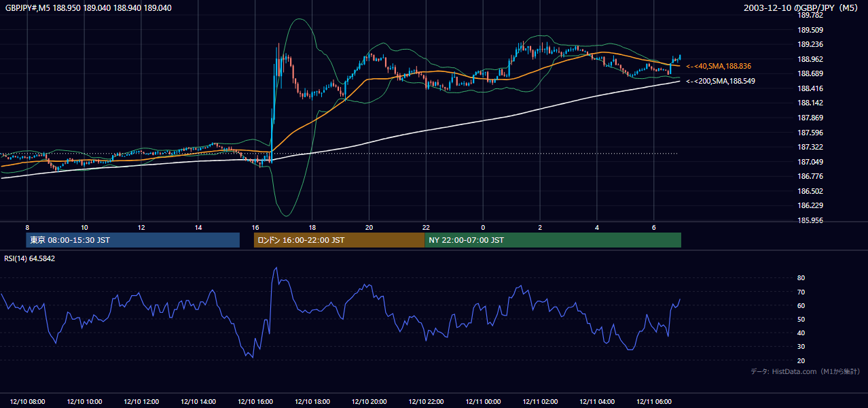The width and height of the screenshot is (868, 408).
Task: Click hour tick 10 under price chart
Action: pyautogui.click(x=84, y=227)
